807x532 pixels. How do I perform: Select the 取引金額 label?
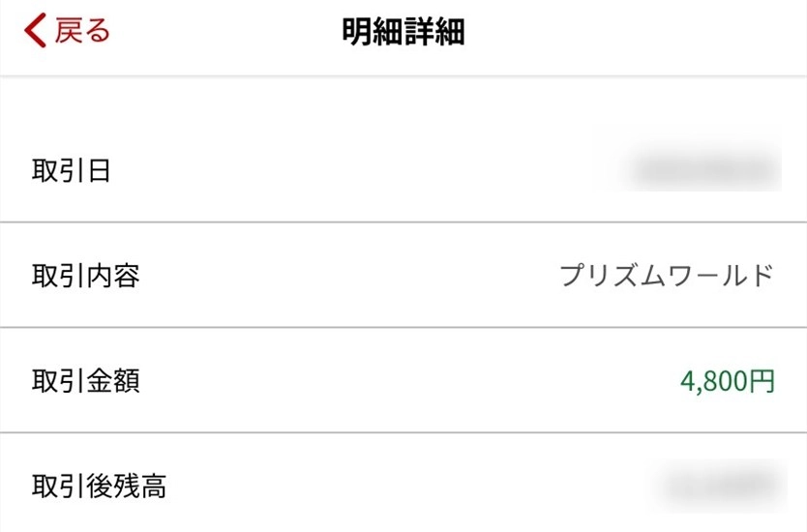click(x=85, y=381)
